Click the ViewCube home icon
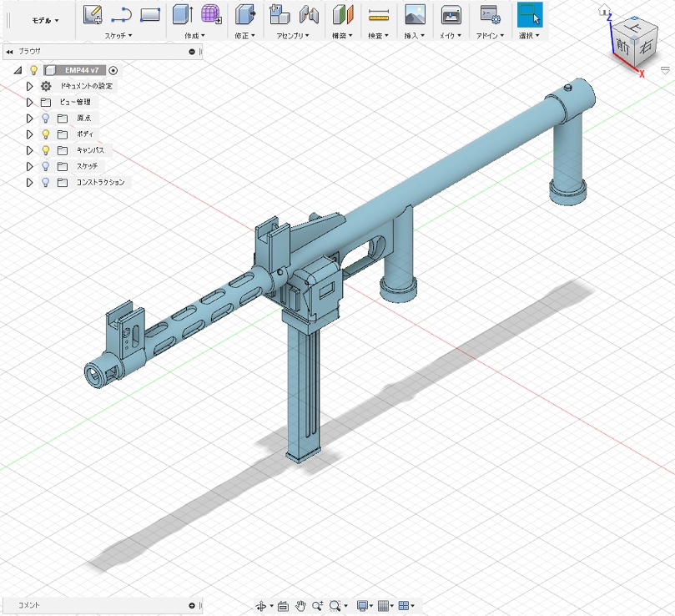This screenshot has width=675, height=616. point(604,11)
